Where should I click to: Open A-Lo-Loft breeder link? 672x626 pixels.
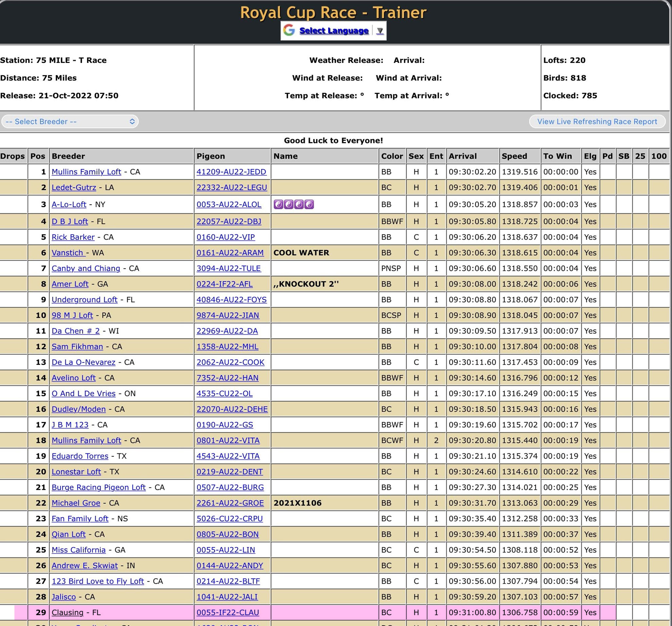(69, 204)
